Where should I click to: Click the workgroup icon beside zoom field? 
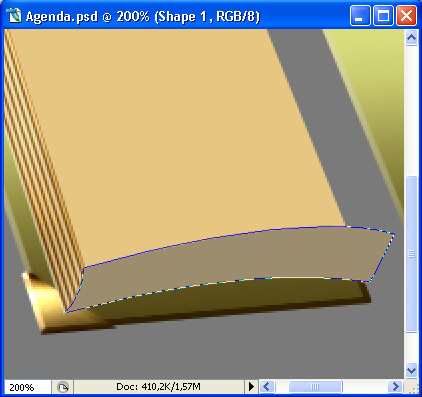[x=62, y=387]
